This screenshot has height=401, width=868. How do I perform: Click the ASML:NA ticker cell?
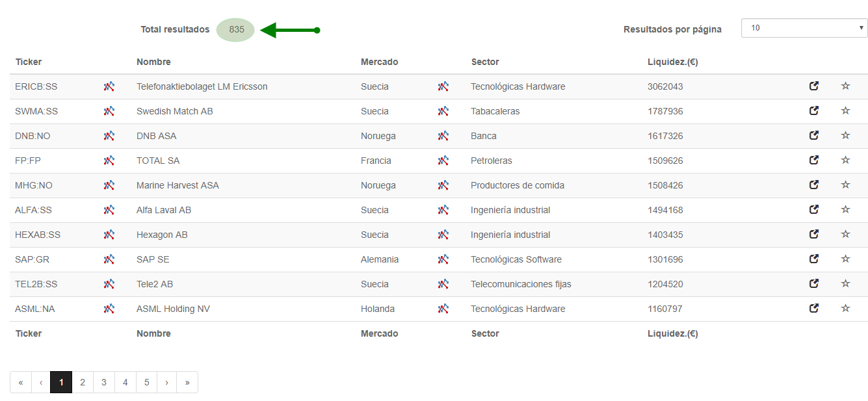[35, 309]
